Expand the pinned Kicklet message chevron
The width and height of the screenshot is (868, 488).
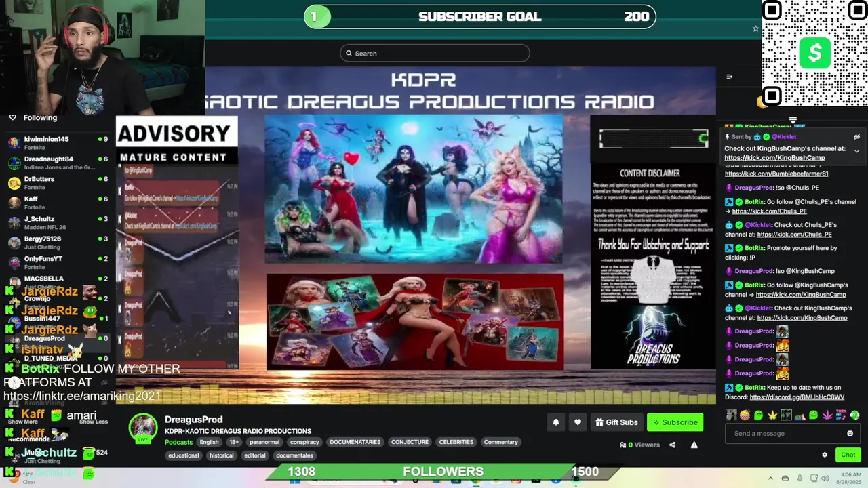pyautogui.click(x=856, y=151)
